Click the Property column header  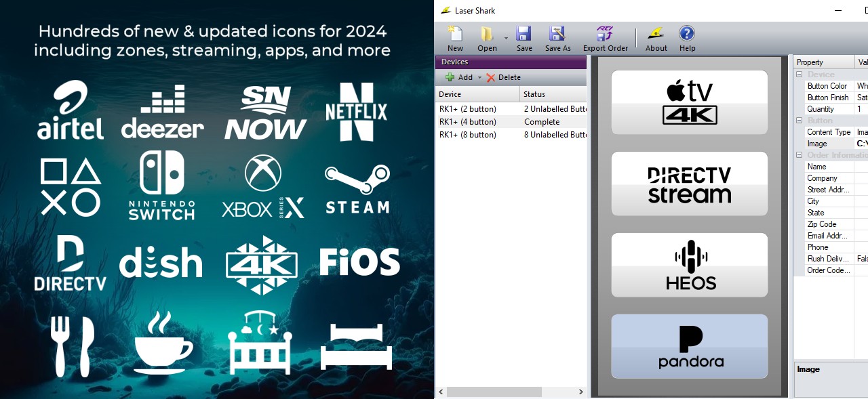[824, 62]
